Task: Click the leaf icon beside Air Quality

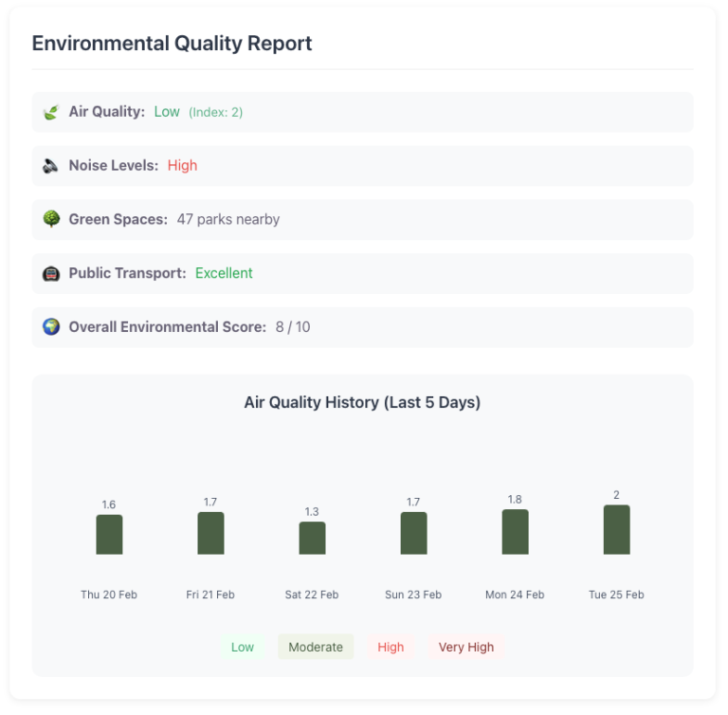Action: [x=51, y=112]
